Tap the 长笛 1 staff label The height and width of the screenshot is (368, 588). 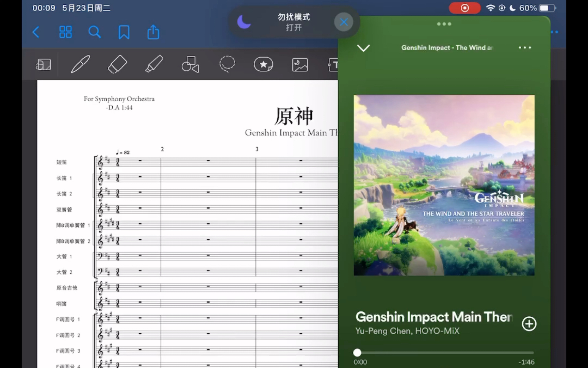click(64, 178)
